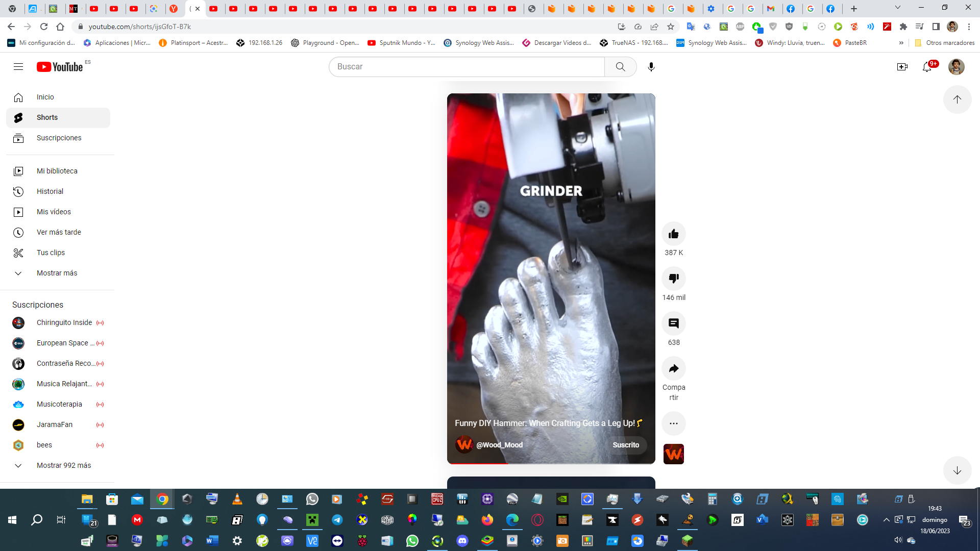The width and height of the screenshot is (980, 551).
Task: Like the Short with thumbs up
Action: click(673, 234)
